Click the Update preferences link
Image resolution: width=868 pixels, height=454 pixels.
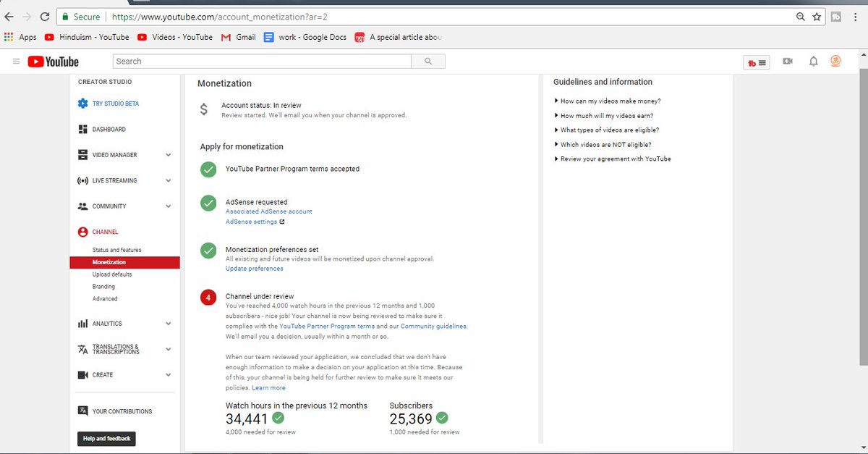255,269
